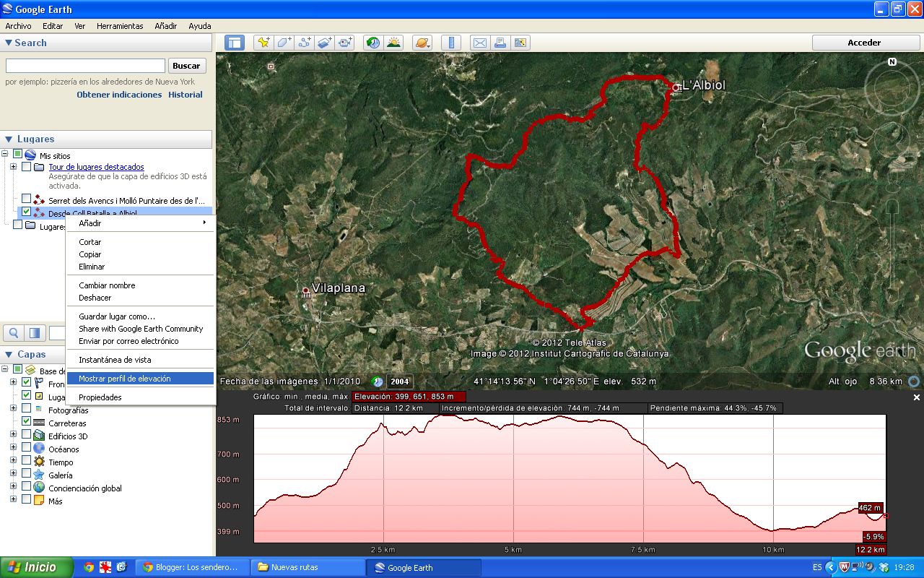Check the Serret dels Avencs route checkbox
The width and height of the screenshot is (924, 578).
26,199
